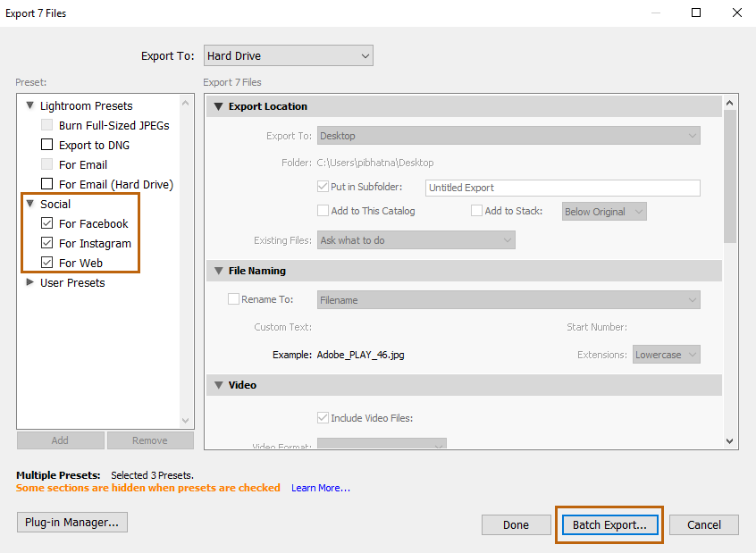This screenshot has width=756, height=553.
Task: Collapse the Social preset group
Action: pos(30,204)
